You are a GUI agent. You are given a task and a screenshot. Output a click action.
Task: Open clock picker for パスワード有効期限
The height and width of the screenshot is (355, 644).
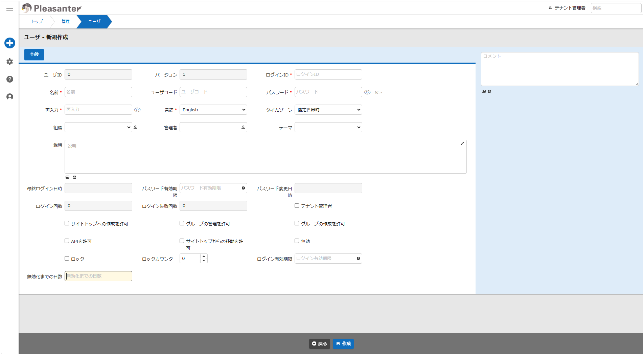(x=243, y=188)
